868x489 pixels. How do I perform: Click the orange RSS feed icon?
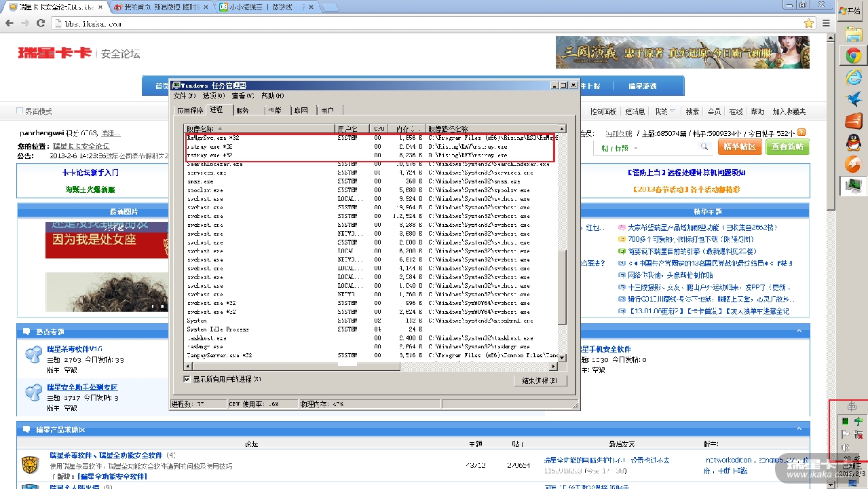coord(801,132)
